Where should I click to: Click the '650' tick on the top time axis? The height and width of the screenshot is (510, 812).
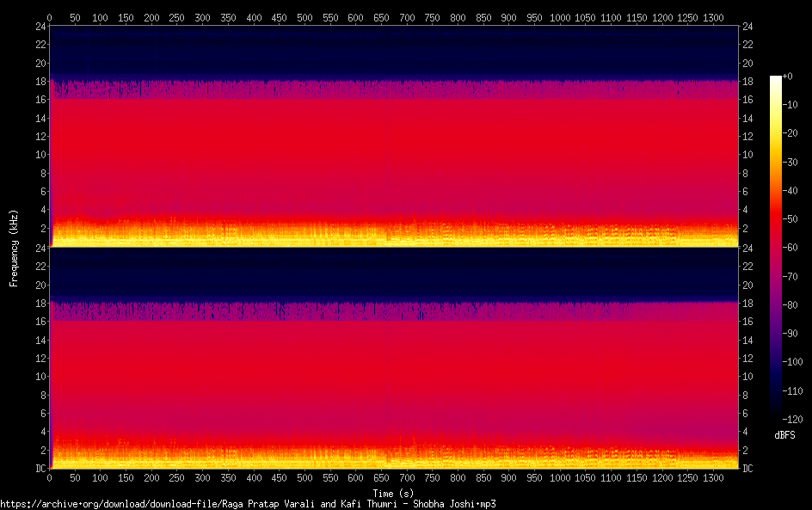click(381, 17)
